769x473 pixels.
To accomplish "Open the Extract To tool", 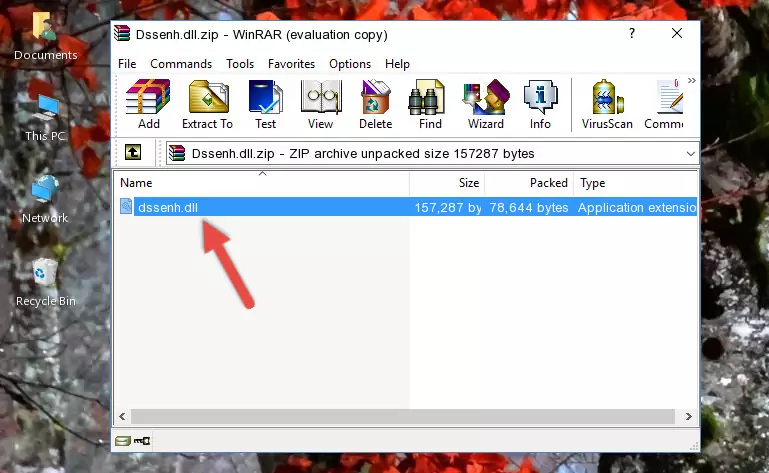I will [207, 104].
